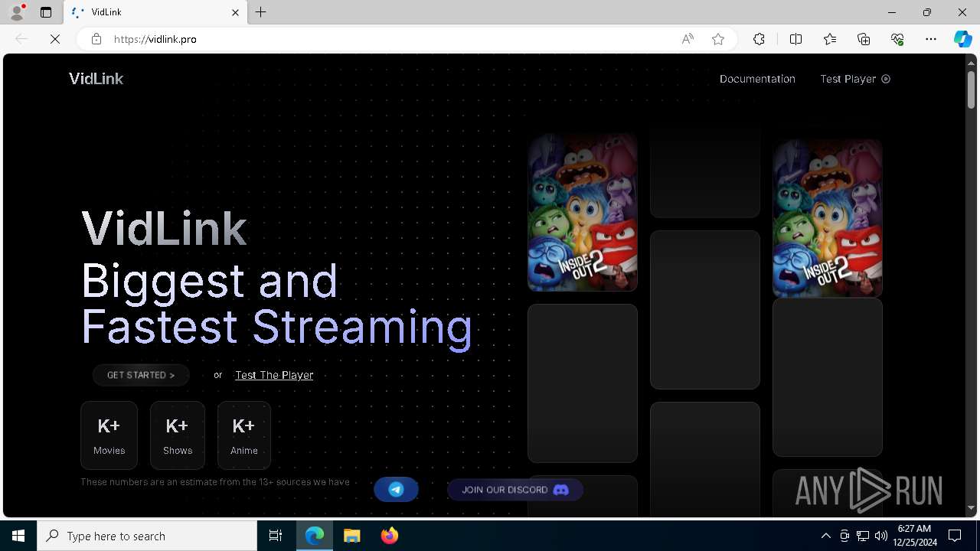The height and width of the screenshot is (551, 980).
Task: Open the notification center
Action: pos(955,536)
